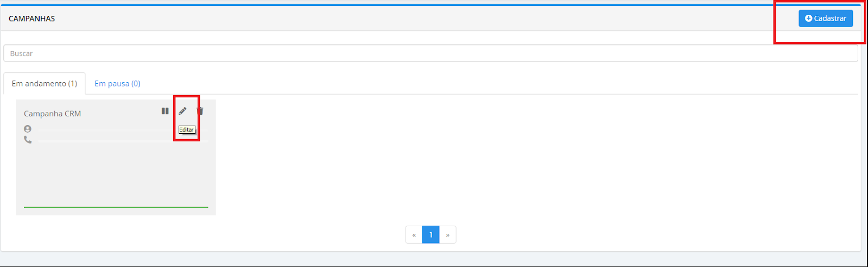The height and width of the screenshot is (267, 868).
Task: Select the Campanha CRM card's empty body area
Action: (x=116, y=174)
